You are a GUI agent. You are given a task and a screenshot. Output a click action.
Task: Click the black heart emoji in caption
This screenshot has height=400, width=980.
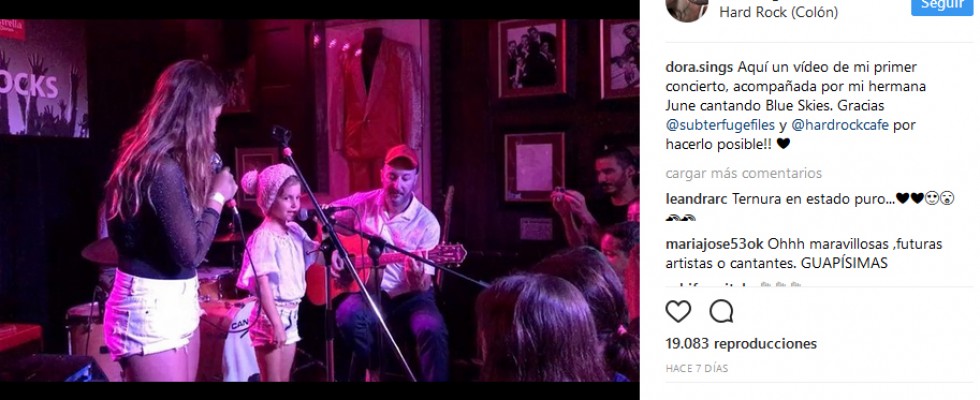pos(783,144)
